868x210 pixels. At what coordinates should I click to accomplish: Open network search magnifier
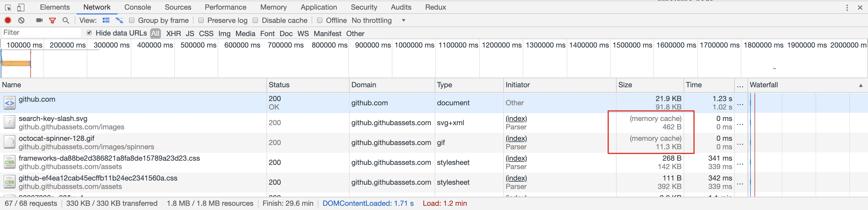click(66, 20)
